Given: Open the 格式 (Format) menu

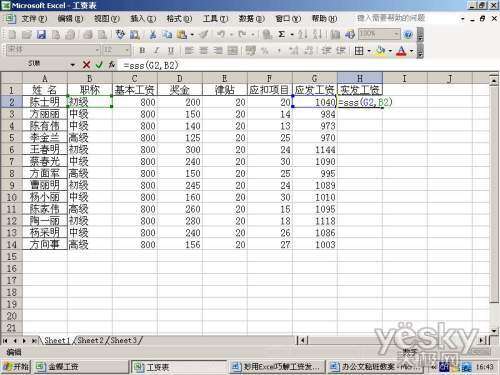Looking at the screenshot, I should (179, 19).
